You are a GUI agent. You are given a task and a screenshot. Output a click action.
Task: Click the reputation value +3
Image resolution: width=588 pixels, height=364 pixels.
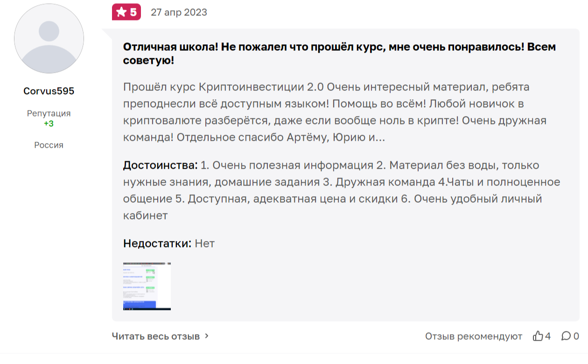pyautogui.click(x=49, y=124)
